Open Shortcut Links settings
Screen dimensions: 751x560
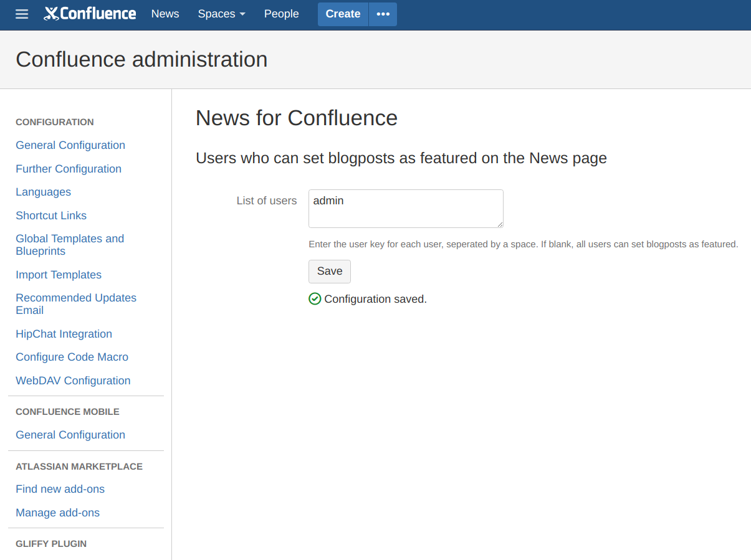click(x=51, y=216)
